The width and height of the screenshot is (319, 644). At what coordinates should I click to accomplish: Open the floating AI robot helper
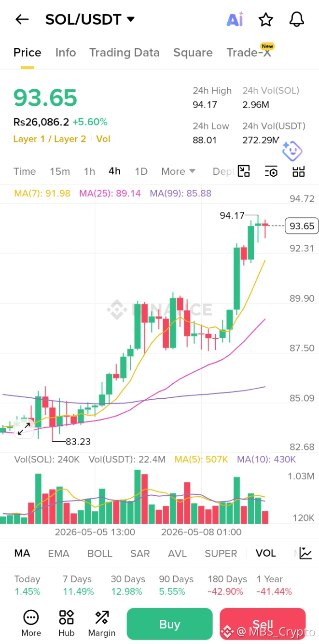click(292, 151)
